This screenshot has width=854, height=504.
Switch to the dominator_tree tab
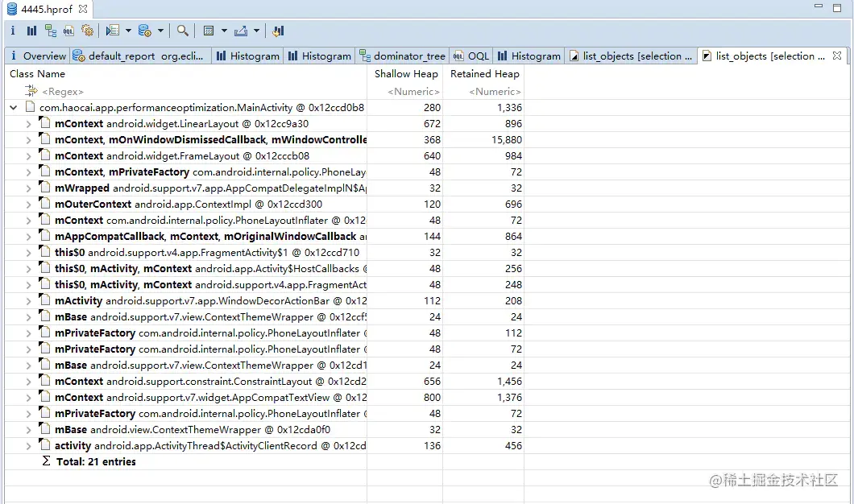[403, 56]
